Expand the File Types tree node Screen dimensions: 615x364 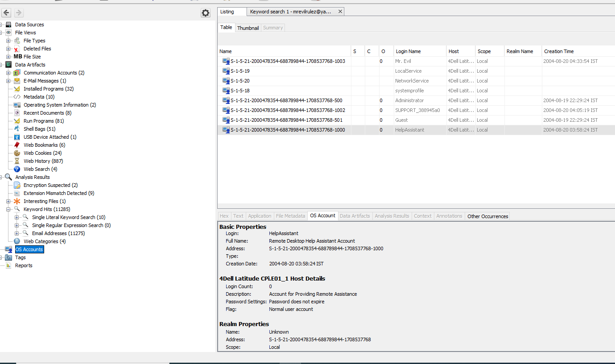(8, 41)
